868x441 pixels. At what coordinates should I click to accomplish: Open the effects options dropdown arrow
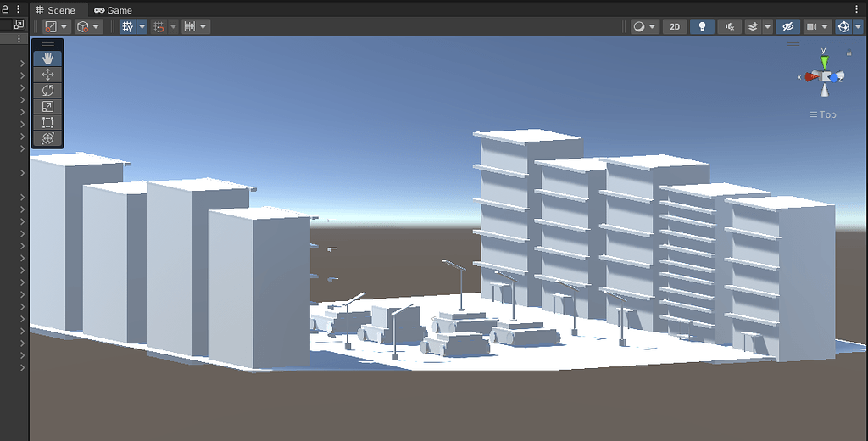pos(768,26)
